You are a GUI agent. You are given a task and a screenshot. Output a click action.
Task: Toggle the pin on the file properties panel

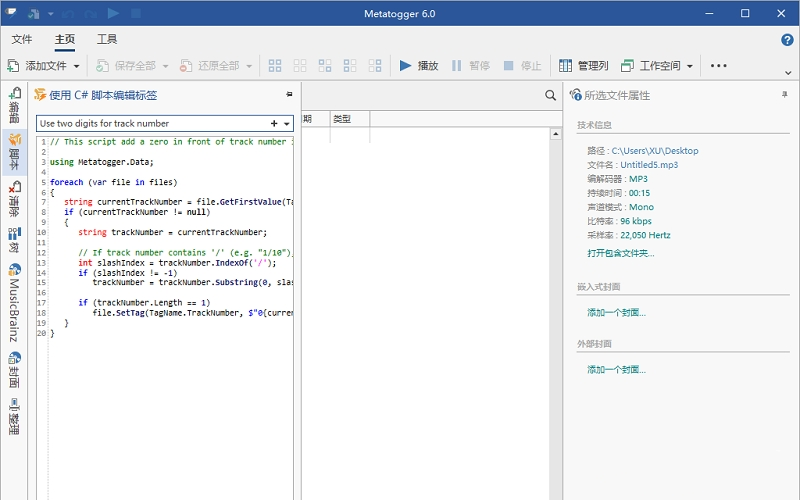pos(784,94)
